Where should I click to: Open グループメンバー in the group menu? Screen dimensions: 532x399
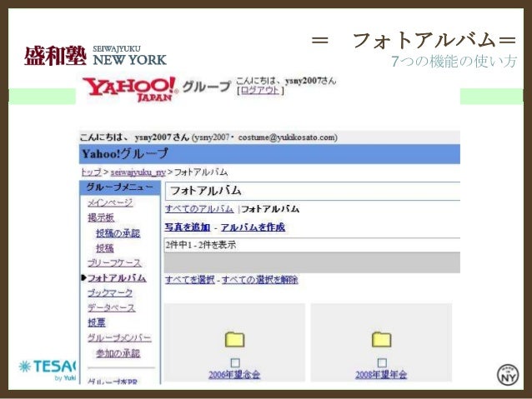tap(119, 338)
